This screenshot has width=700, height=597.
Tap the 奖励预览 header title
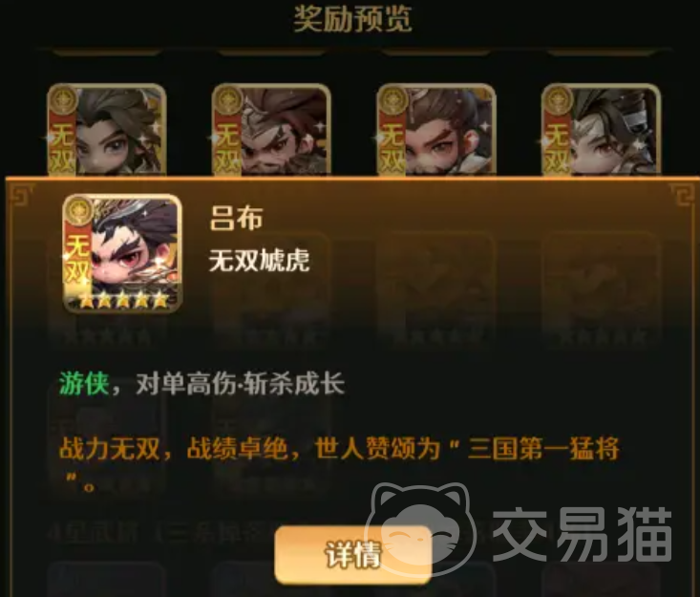(x=352, y=19)
